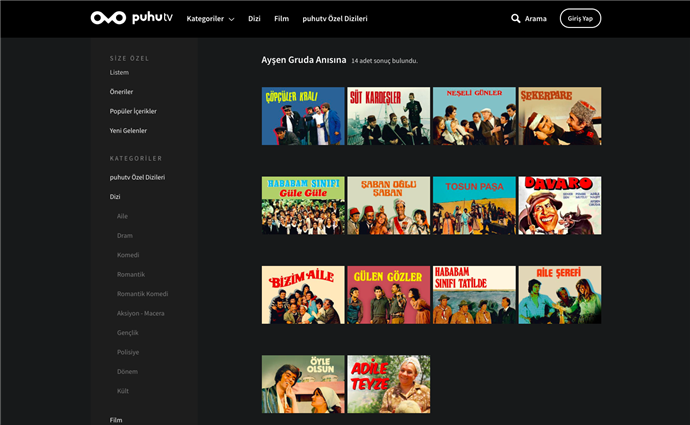Open the Film menu in header

click(x=282, y=18)
